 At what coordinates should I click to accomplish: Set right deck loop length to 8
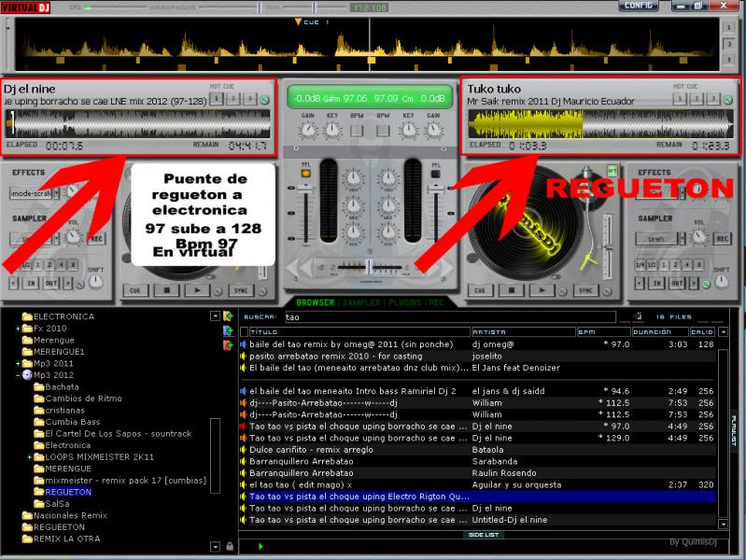click(698, 264)
